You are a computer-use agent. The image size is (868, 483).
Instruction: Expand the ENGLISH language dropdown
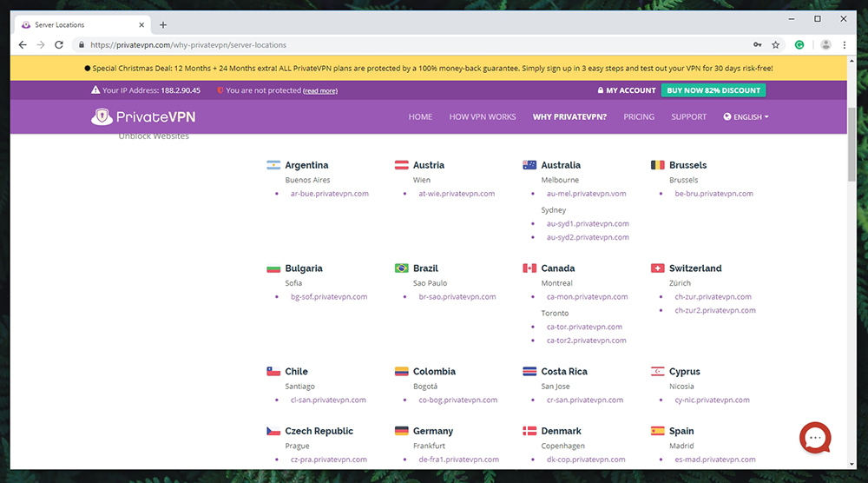point(746,117)
